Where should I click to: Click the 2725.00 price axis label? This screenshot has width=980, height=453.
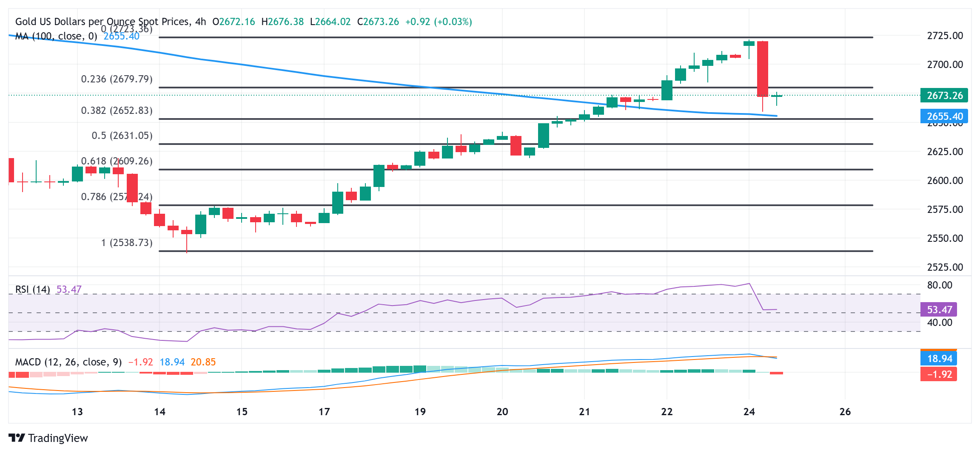(x=945, y=36)
